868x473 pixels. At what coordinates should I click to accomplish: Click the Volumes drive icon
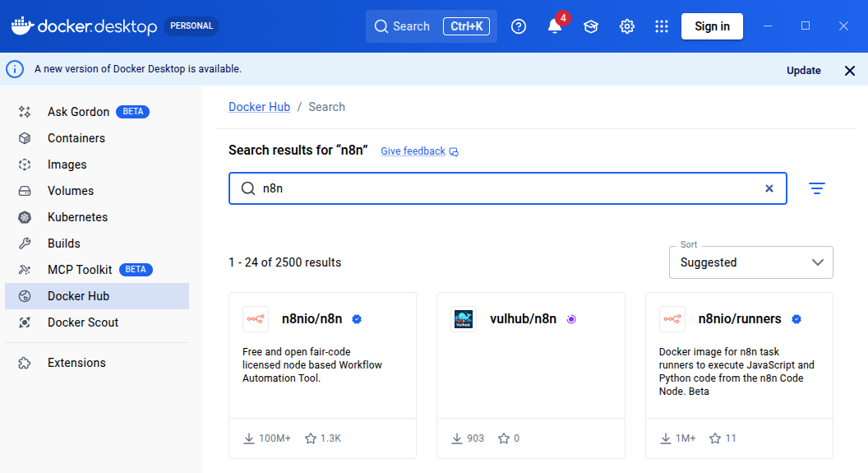(x=25, y=191)
